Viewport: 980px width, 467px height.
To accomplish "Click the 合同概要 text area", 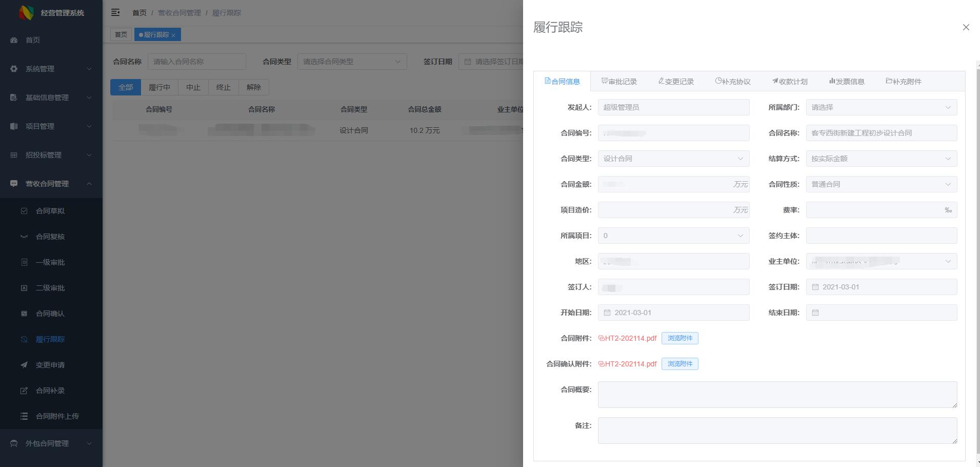I will coord(777,395).
